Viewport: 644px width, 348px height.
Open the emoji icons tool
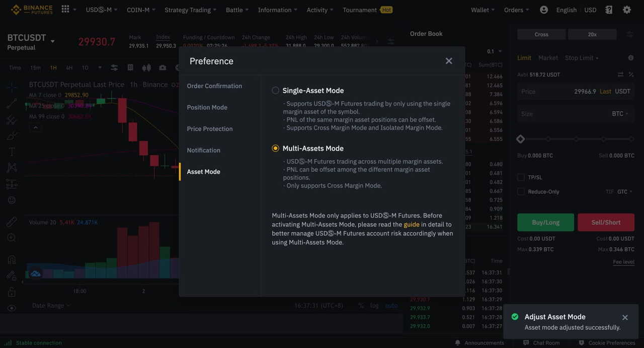point(12,200)
